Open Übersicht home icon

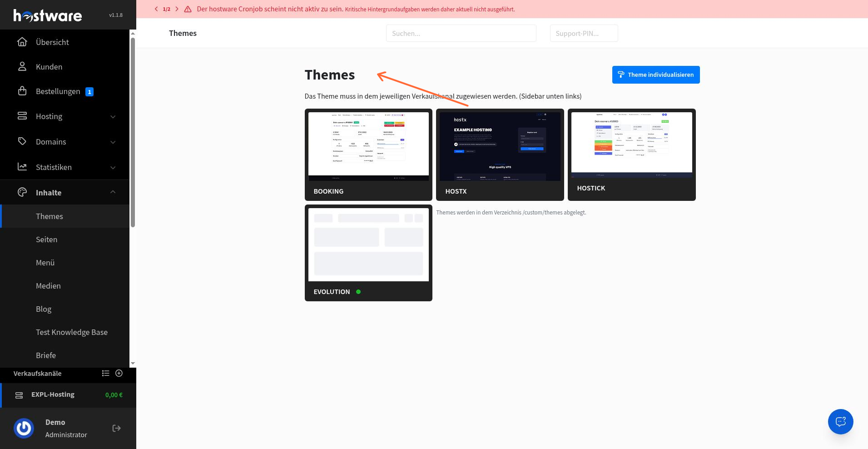(x=22, y=42)
